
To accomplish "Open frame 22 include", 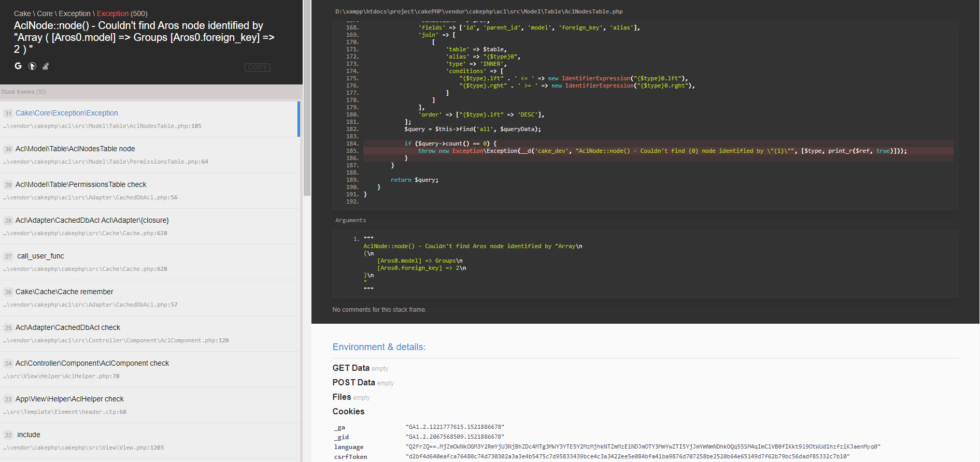I will (x=149, y=441).
